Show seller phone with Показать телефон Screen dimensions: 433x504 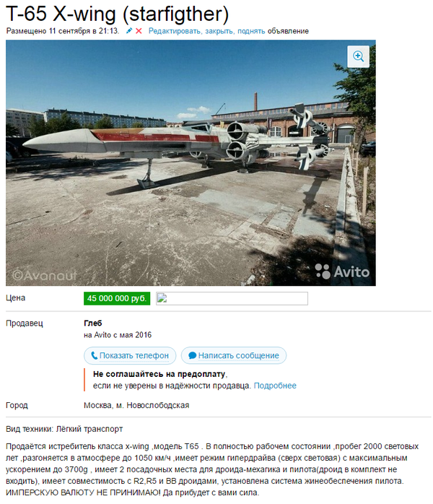(x=130, y=355)
